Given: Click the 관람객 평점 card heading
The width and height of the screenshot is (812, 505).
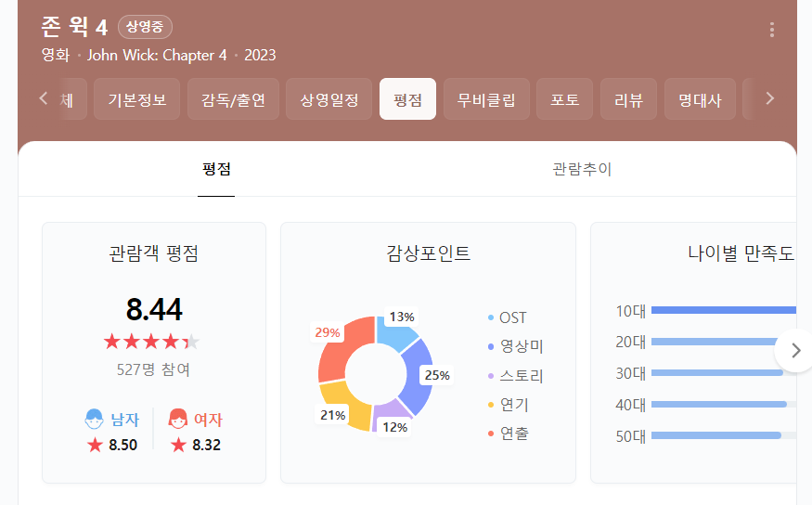Looking at the screenshot, I should point(153,253).
